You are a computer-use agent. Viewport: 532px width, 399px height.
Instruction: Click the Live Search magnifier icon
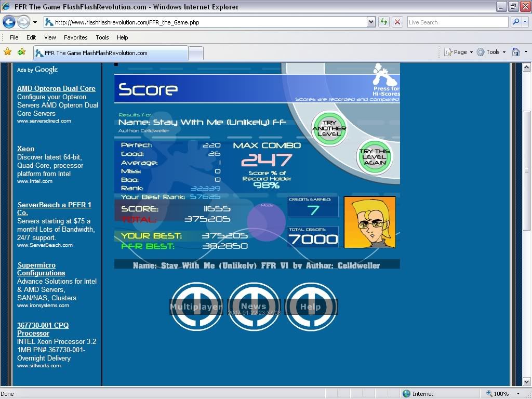click(x=516, y=22)
